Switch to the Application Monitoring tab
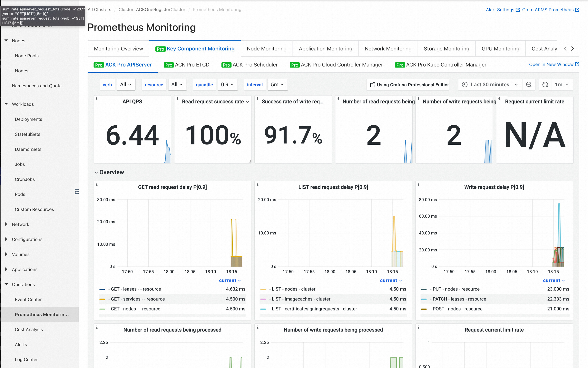 pos(325,49)
